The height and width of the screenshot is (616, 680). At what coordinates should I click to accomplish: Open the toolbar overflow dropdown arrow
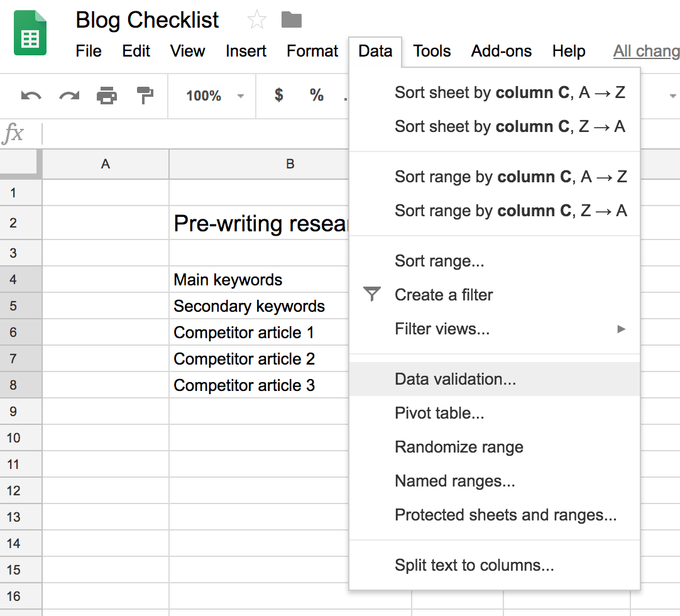(672, 96)
